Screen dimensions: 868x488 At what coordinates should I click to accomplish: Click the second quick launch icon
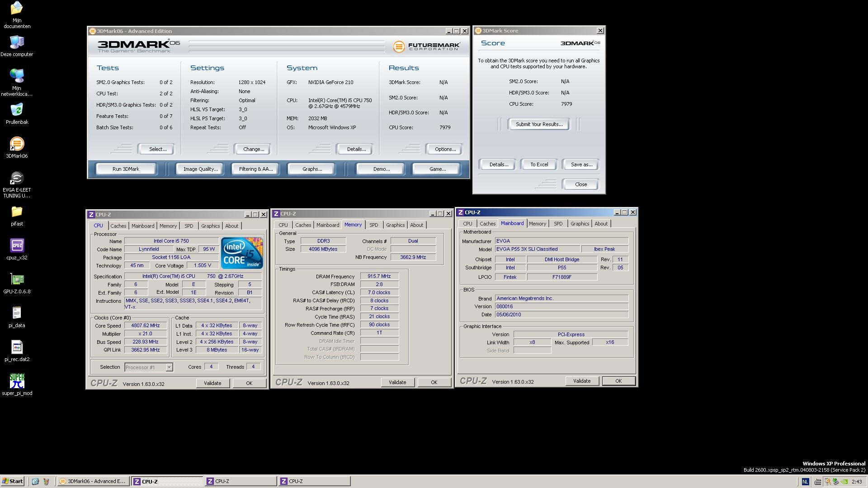click(x=46, y=481)
